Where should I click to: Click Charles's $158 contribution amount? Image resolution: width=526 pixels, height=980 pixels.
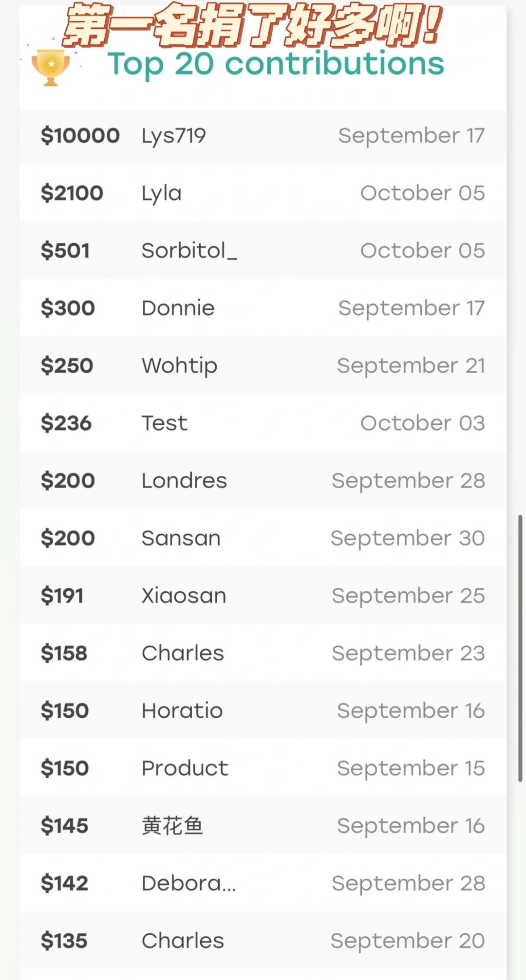[64, 653]
